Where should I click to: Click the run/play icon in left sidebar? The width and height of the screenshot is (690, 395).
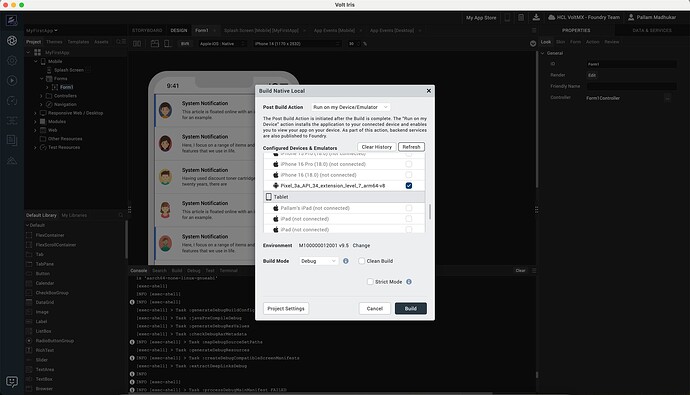[12, 80]
